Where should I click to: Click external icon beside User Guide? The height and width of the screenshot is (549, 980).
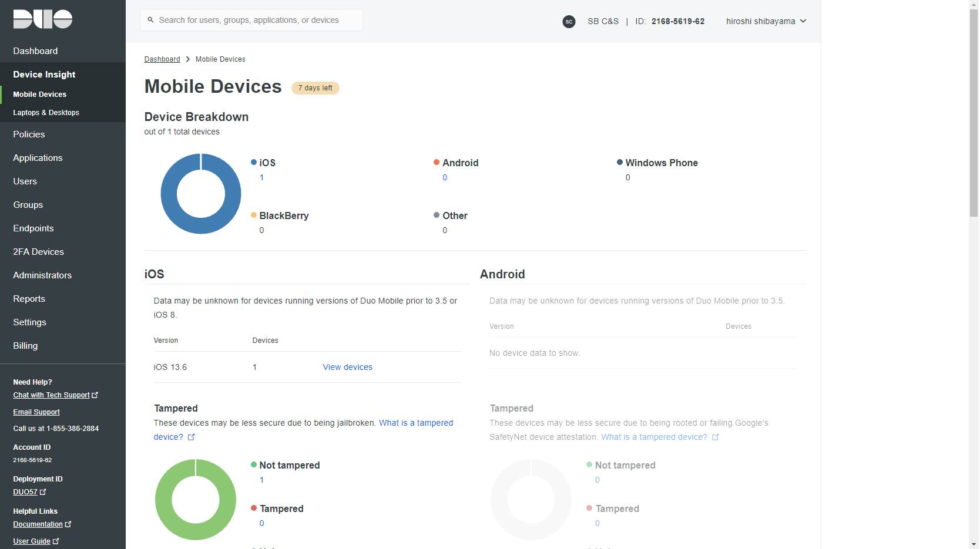(x=56, y=541)
